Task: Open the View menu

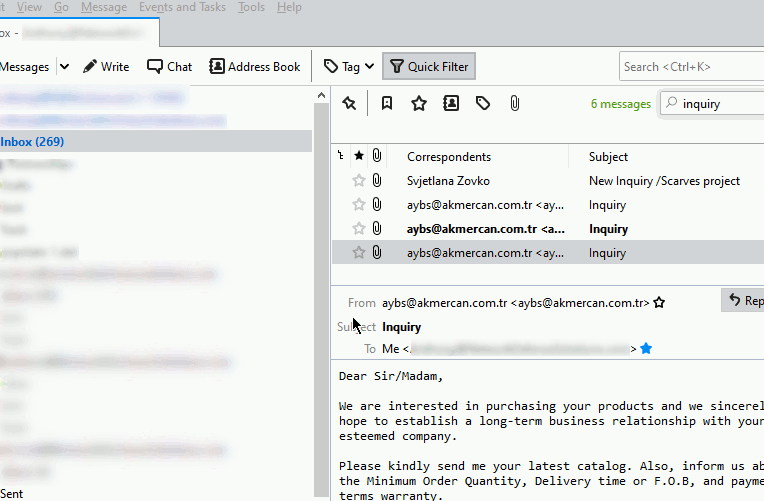Action: pyautogui.click(x=29, y=7)
